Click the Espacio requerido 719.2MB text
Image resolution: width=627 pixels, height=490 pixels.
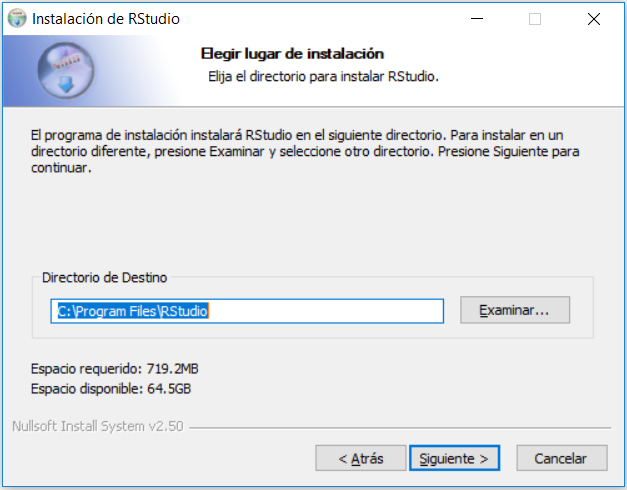(x=115, y=368)
